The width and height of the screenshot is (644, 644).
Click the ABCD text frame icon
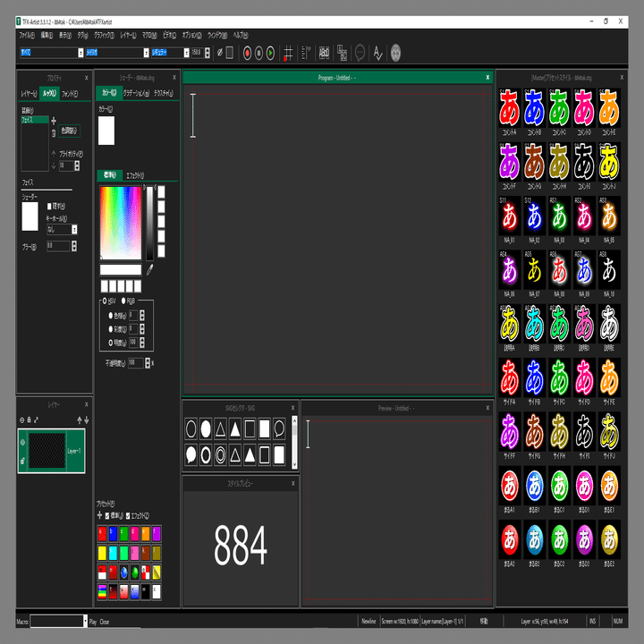point(324,53)
